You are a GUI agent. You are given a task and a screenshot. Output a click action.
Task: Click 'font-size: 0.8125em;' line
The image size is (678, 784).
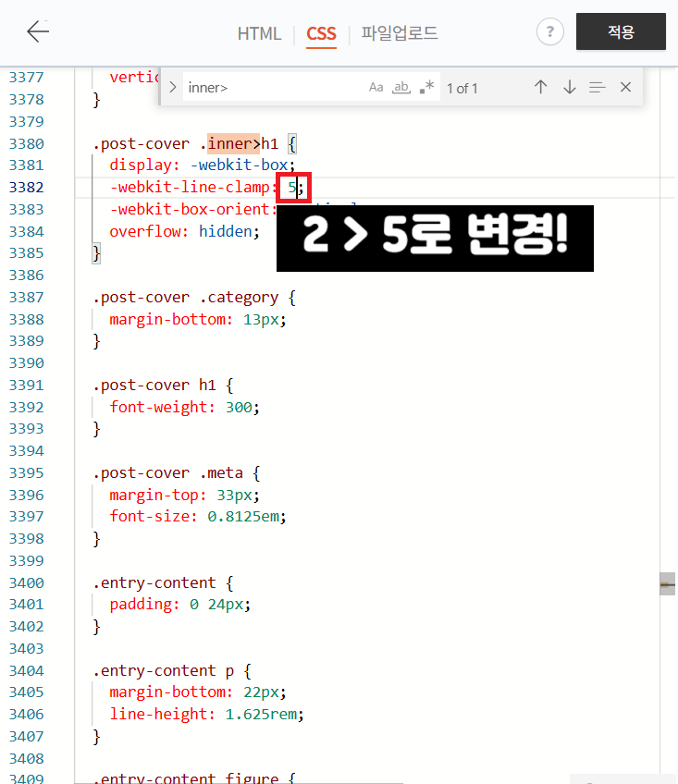(x=198, y=517)
